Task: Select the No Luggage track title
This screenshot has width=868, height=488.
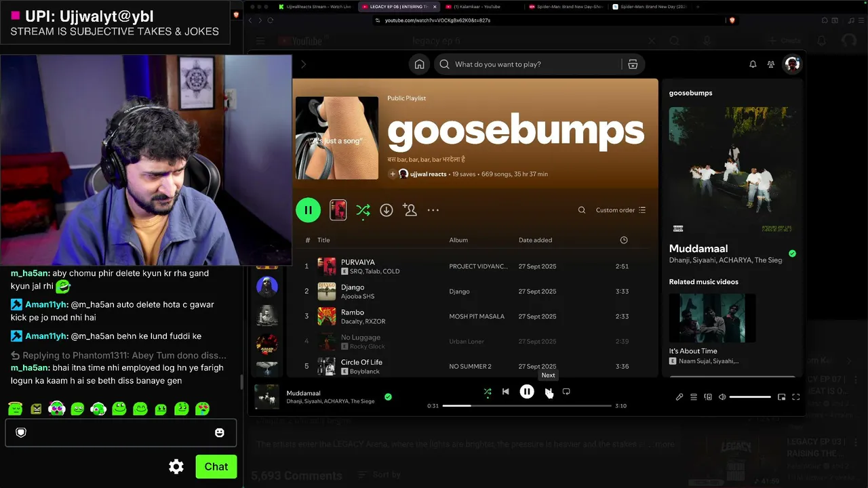Action: pos(361,338)
